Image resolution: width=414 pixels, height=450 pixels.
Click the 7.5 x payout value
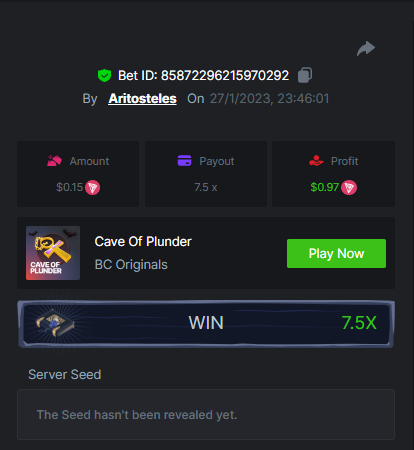pyautogui.click(x=206, y=187)
